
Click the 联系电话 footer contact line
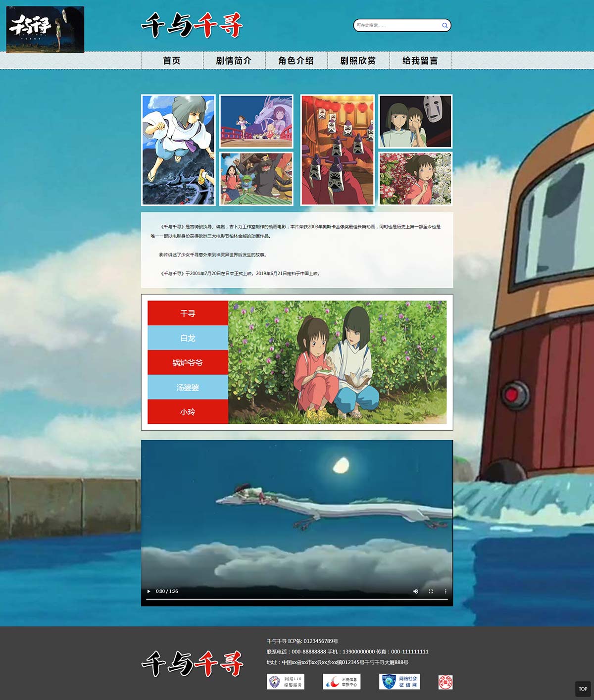tap(347, 651)
